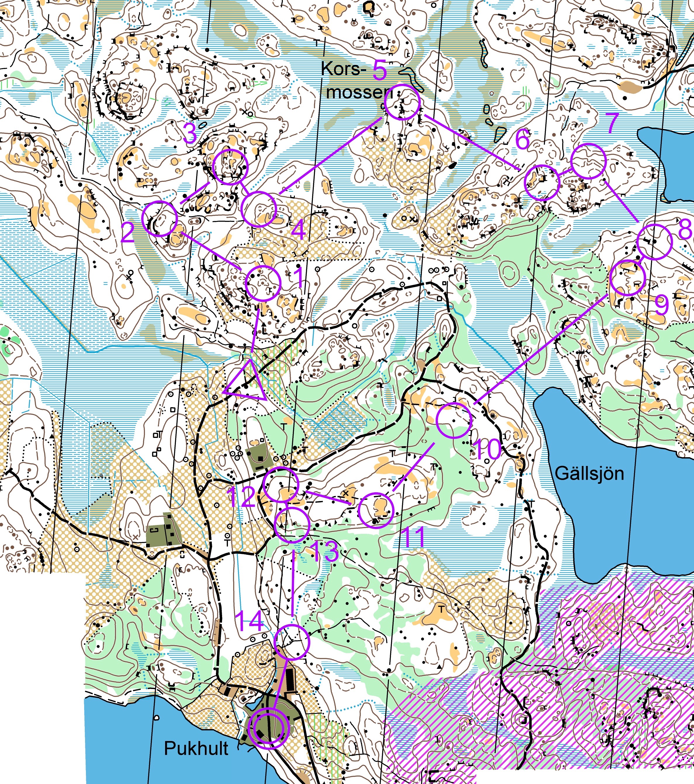Click the purple number '12' label

point(242,496)
